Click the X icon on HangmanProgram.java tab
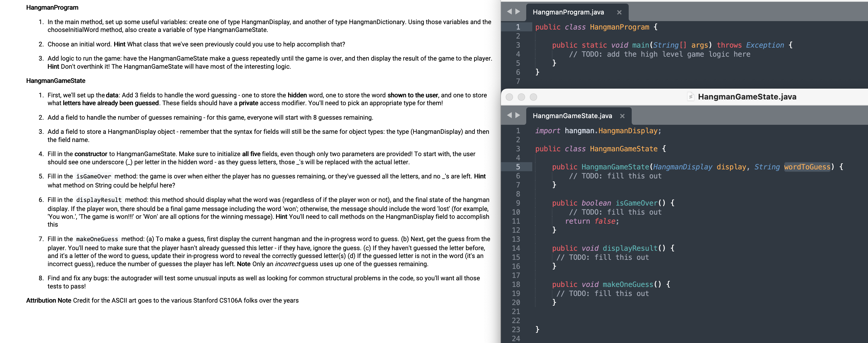The width and height of the screenshot is (868, 343). click(x=619, y=12)
